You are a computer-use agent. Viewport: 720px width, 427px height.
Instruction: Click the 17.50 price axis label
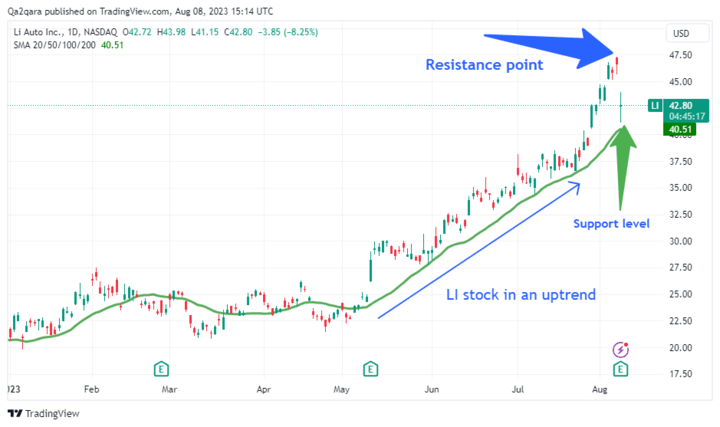coord(681,374)
